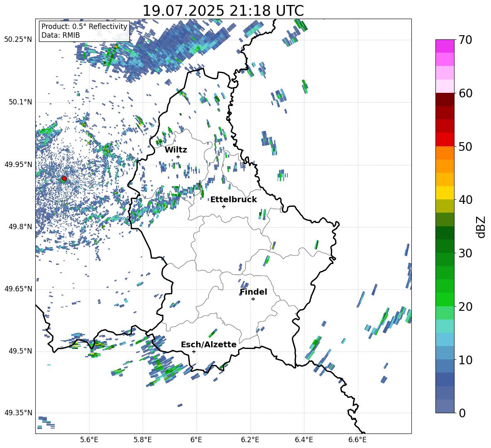Click the 0 tick on the colorbar

tap(462, 413)
